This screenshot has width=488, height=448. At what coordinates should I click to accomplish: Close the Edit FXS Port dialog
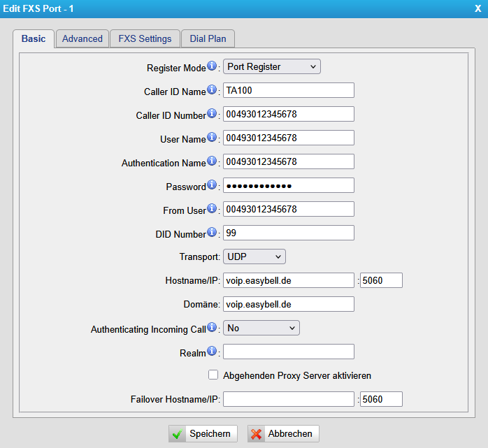pos(478,8)
